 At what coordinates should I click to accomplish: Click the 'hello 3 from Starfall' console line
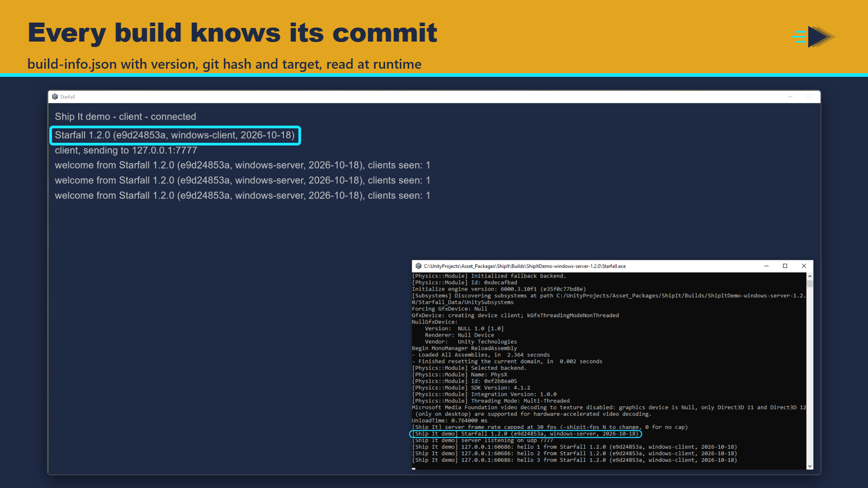click(574, 460)
